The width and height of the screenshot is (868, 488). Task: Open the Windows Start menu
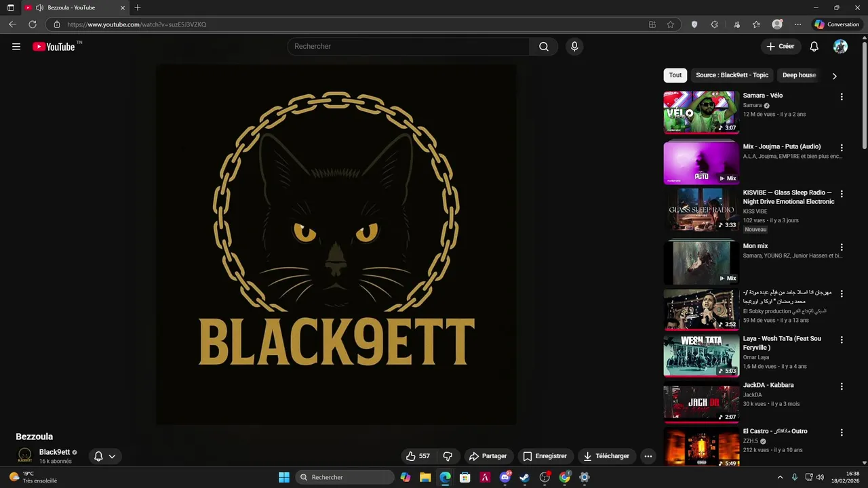(284, 477)
